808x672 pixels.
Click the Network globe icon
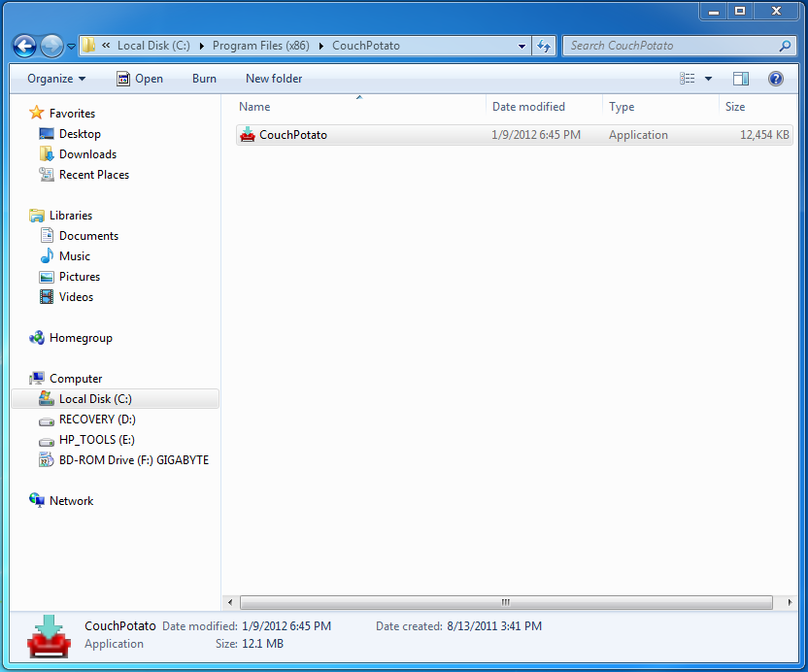37,500
